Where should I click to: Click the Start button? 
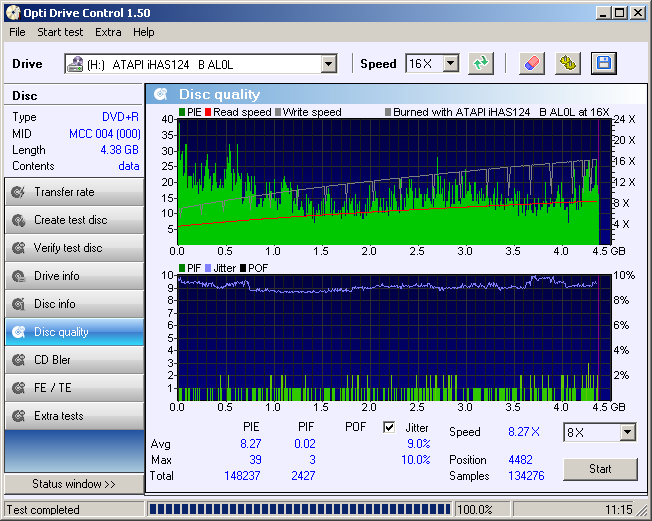pos(600,469)
